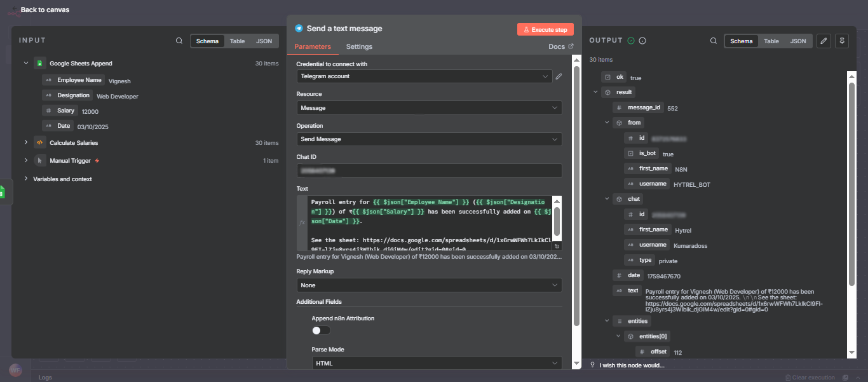This screenshot has width=868, height=382.
Task: Open edit output mode with the pencil icon
Action: click(x=824, y=41)
